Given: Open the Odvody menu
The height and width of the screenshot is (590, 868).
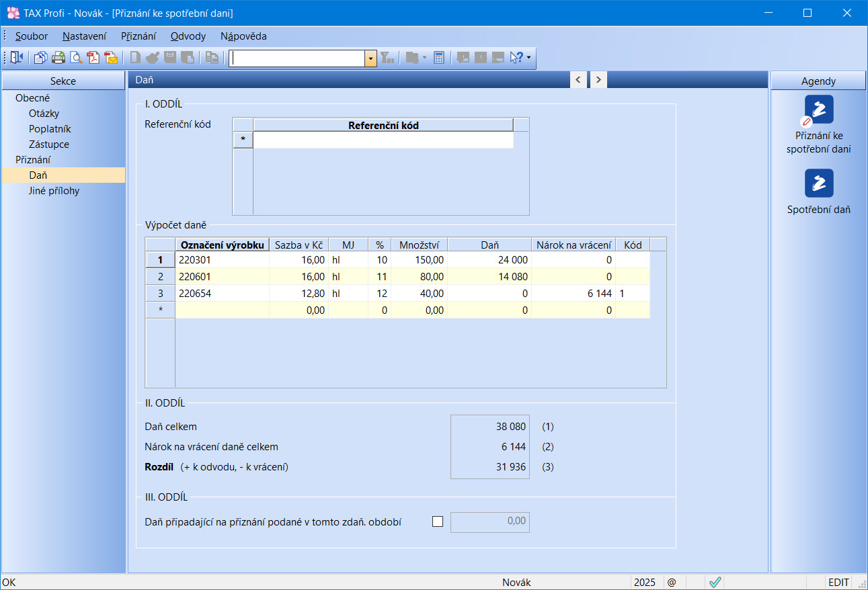Looking at the screenshot, I should pos(188,36).
